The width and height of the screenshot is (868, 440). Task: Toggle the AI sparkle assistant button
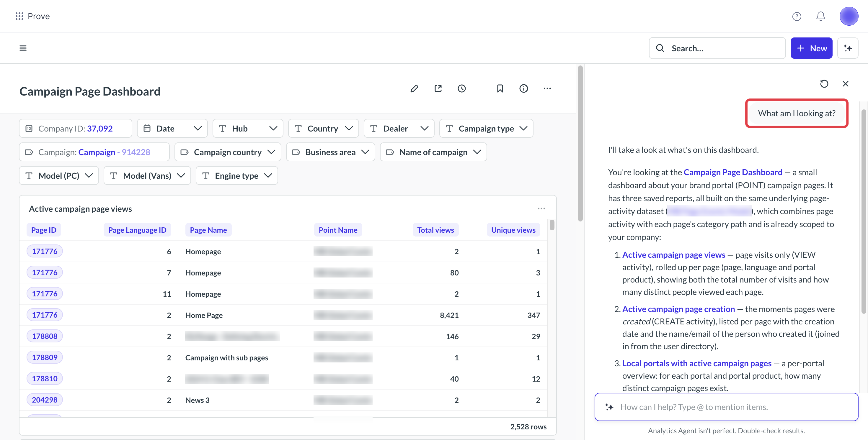[848, 48]
